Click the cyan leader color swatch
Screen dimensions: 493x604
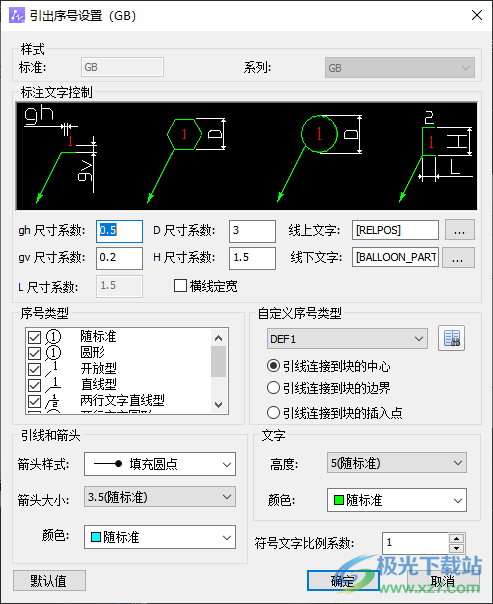(x=96, y=537)
